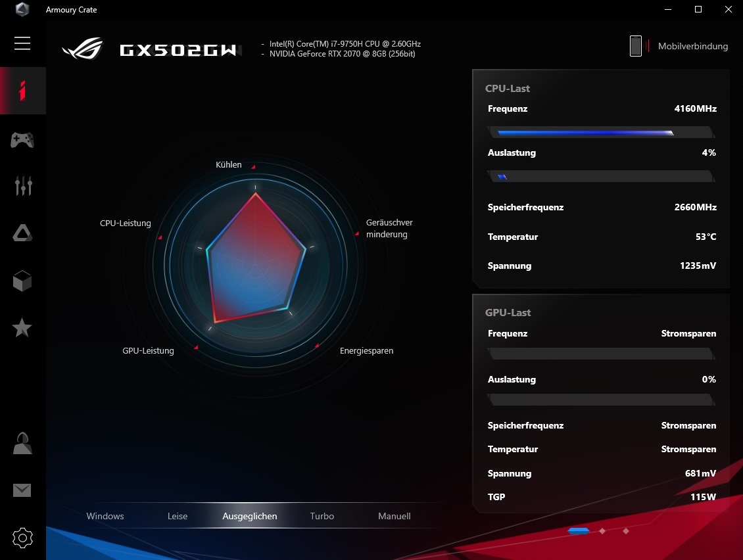Screen dimensions: 743x560
Task: Click the 4160MHz CPU frequency value
Action: 695,108
